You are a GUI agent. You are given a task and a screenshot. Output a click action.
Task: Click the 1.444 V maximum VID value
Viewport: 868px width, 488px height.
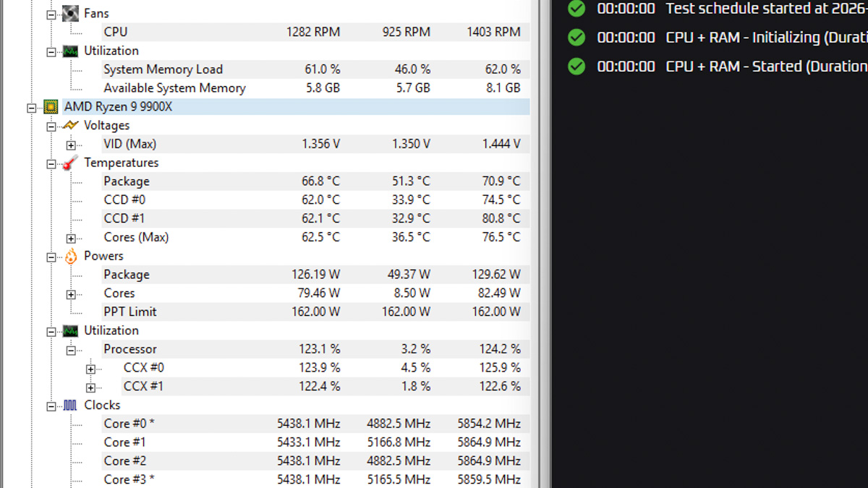[x=501, y=144]
